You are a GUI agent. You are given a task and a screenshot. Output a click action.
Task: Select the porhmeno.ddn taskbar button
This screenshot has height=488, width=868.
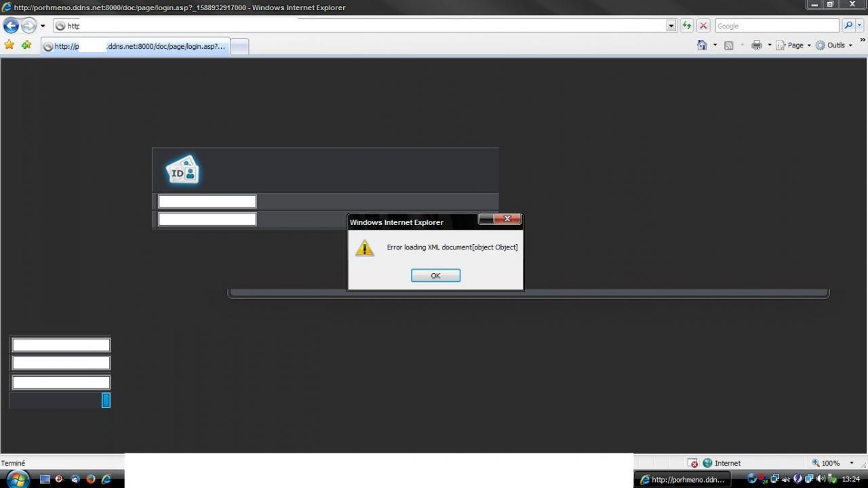[x=684, y=479]
